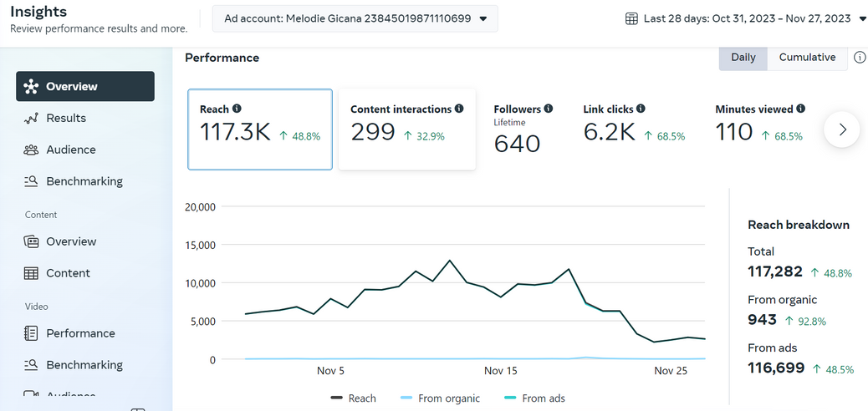
Task: Click the Content interactions info icon
Action: click(x=459, y=109)
